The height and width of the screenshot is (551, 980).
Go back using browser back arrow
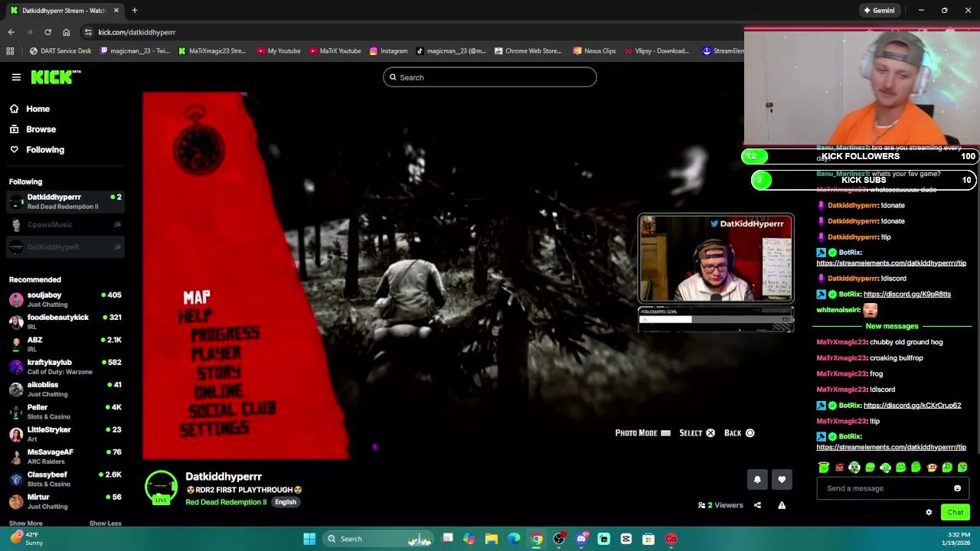pos(11,32)
